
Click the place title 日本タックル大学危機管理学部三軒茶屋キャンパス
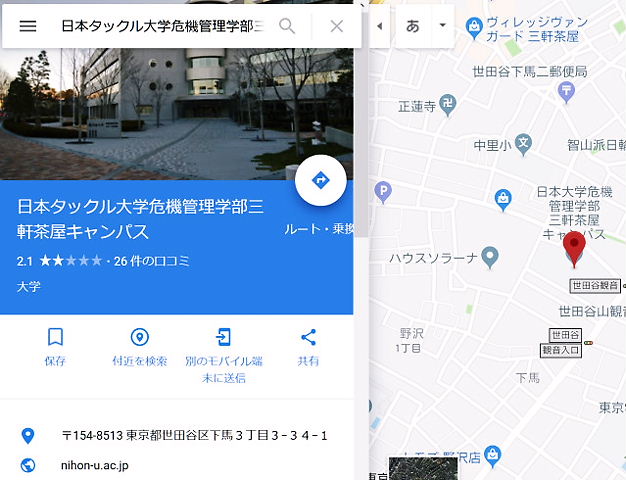(140, 219)
